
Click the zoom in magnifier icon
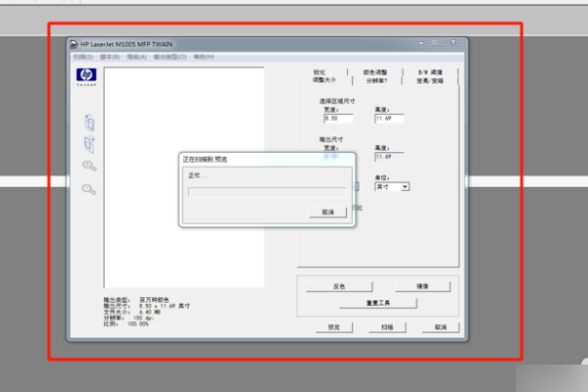tap(89, 166)
